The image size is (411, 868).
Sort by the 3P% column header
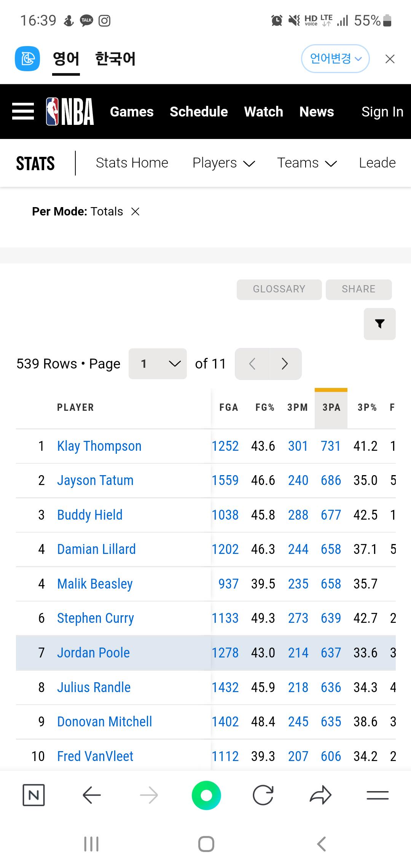tap(367, 408)
